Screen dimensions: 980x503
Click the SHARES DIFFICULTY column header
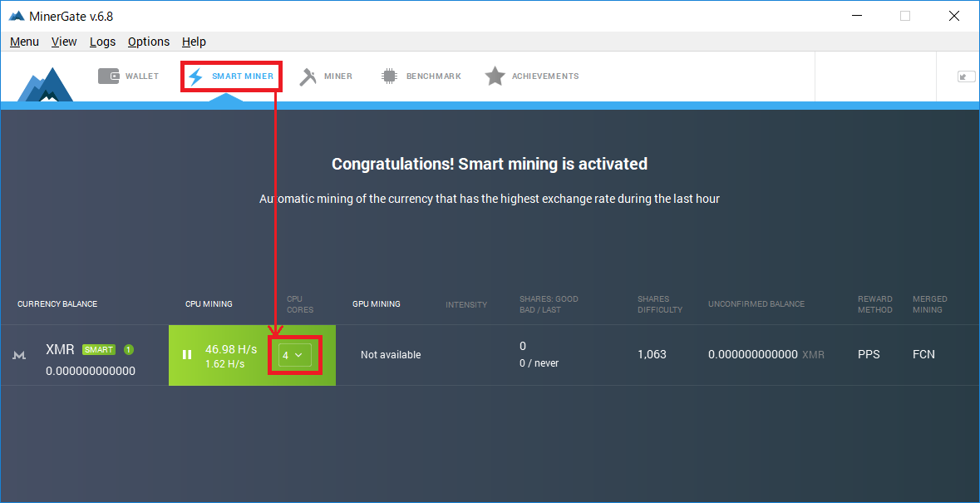click(660, 304)
